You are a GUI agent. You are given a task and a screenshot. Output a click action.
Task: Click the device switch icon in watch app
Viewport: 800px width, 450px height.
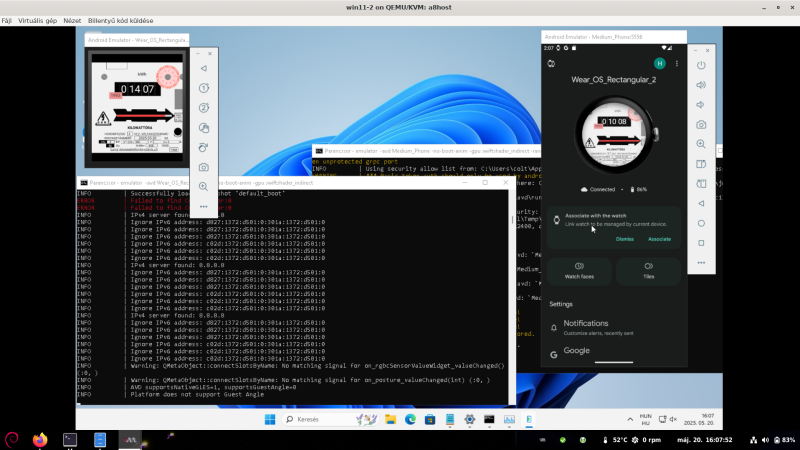[x=551, y=64]
